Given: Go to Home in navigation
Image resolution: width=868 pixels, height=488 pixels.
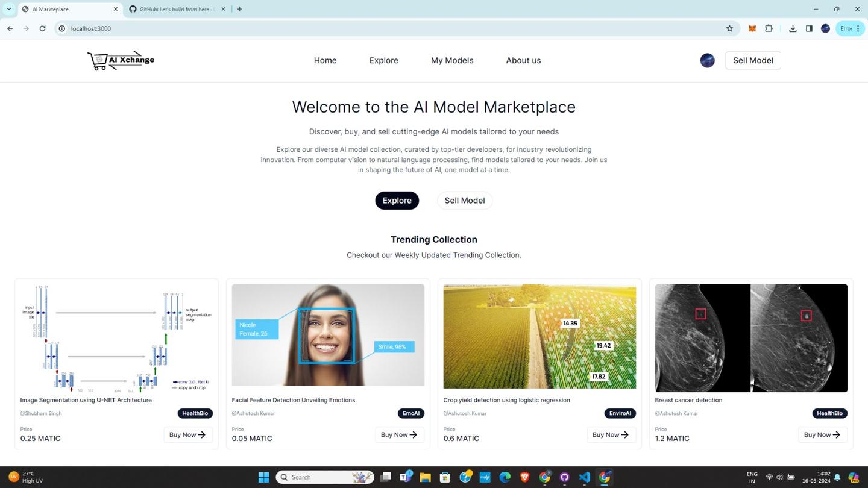Looking at the screenshot, I should click(325, 60).
